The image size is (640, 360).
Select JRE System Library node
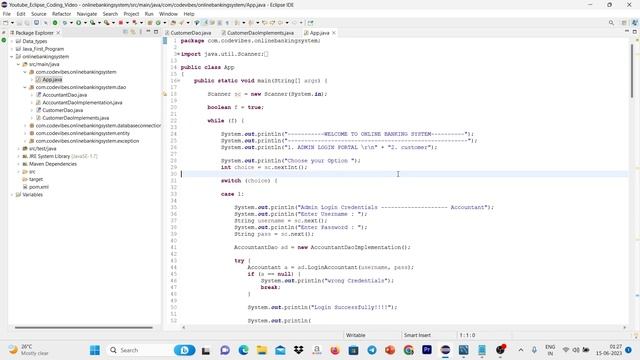63,156
